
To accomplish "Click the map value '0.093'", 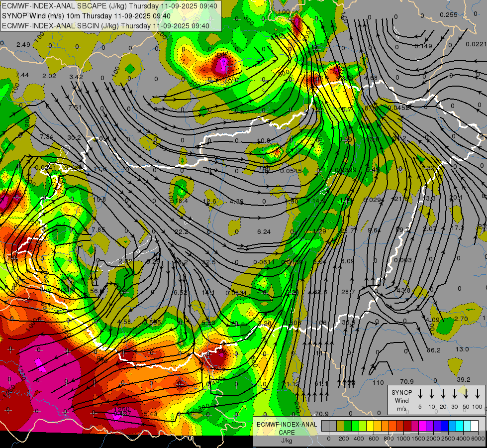I will pyautogui.click(x=403, y=260).
